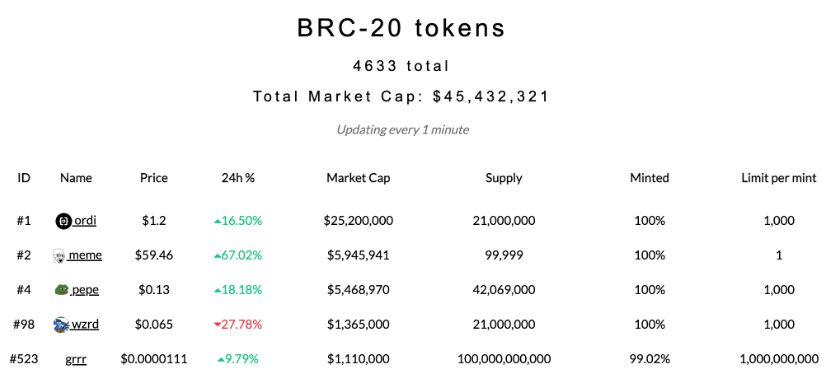Sort by the 24h % column header
Image resolution: width=837 pixels, height=385 pixels.
238,178
